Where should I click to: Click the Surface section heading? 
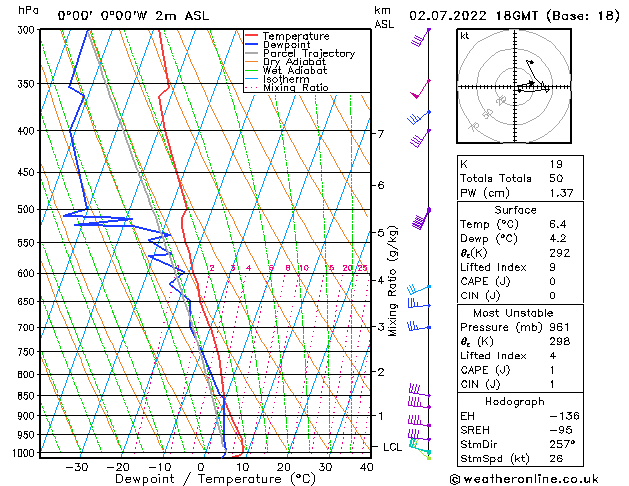click(515, 210)
